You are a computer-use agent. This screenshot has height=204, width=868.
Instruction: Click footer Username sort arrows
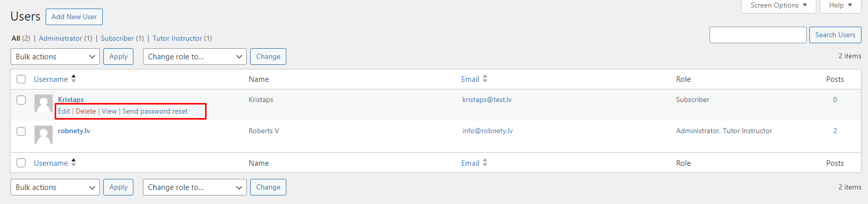pyautogui.click(x=74, y=163)
